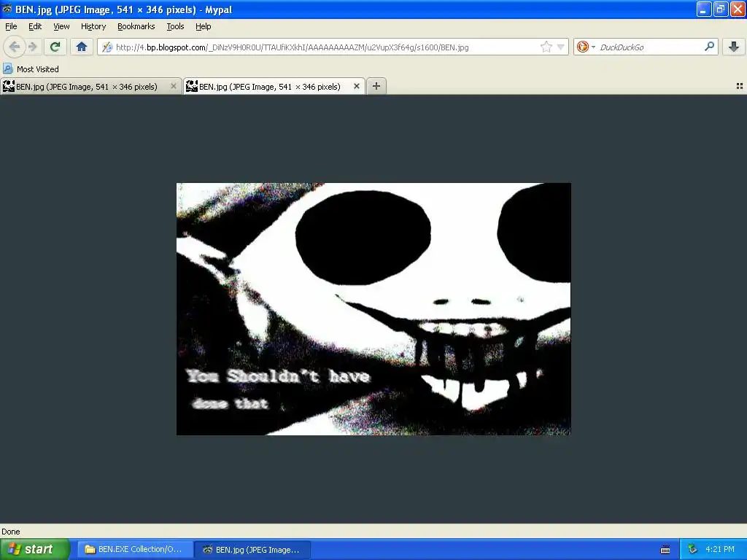
Task: Open the Downloads arrow button
Action: tap(734, 47)
